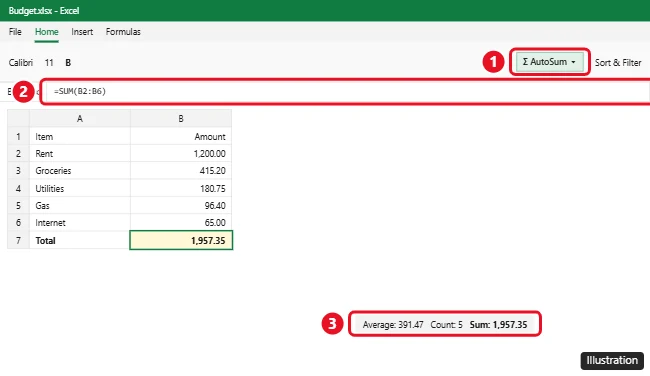The height and width of the screenshot is (376, 650).
Task: Click the status bar Average: 391.47
Action: coord(393,325)
